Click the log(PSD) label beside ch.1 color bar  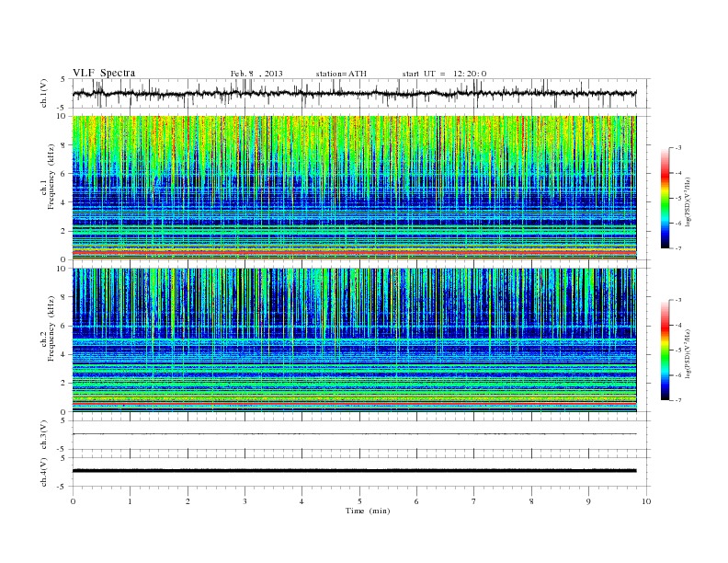click(688, 201)
